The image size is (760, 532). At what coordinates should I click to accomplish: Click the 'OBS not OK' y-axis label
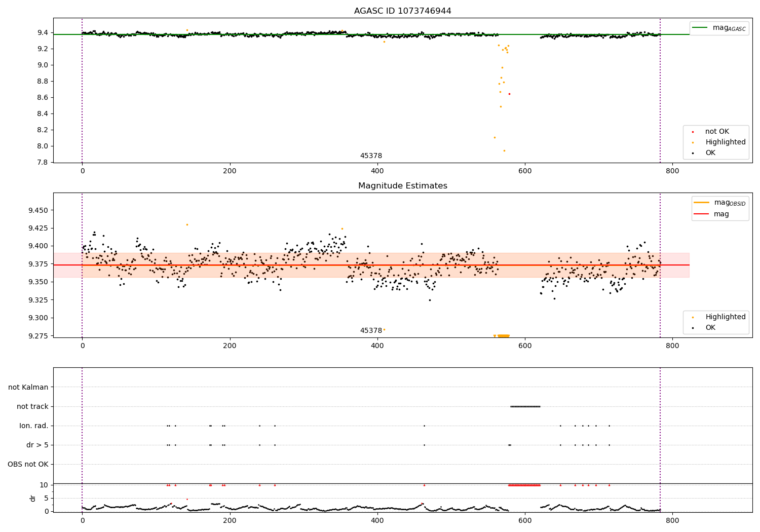28,465
